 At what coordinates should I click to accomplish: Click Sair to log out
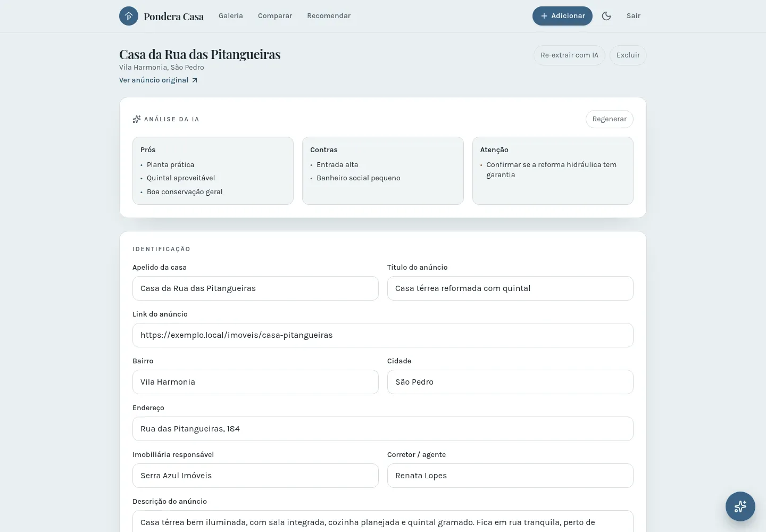click(634, 16)
